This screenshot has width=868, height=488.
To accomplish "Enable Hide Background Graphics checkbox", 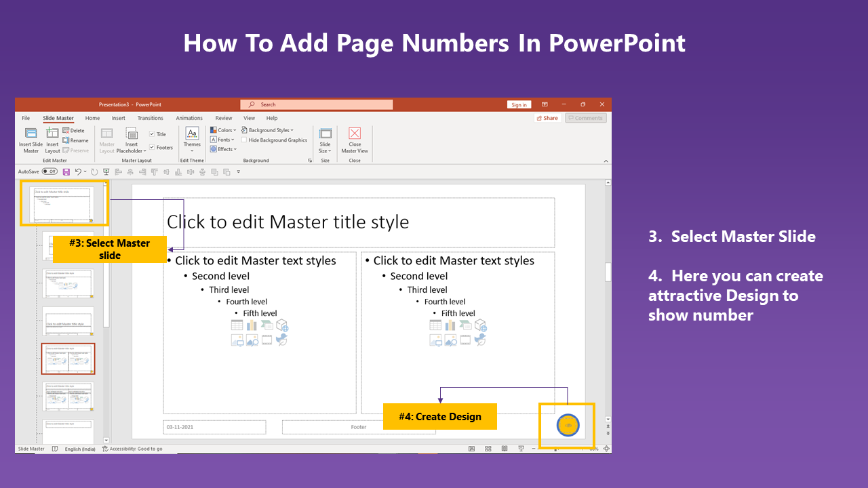I will 244,140.
